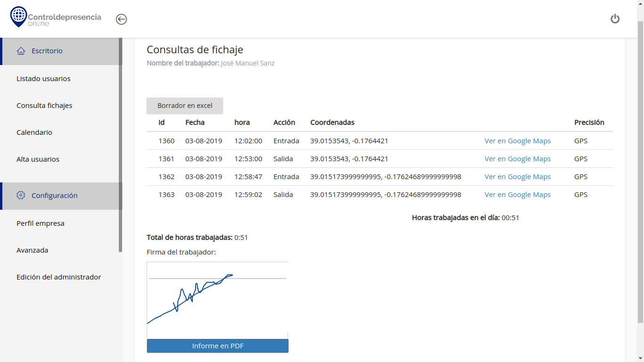Download the Informe en PDF
The width and height of the screenshot is (644, 362).
[x=217, y=346]
